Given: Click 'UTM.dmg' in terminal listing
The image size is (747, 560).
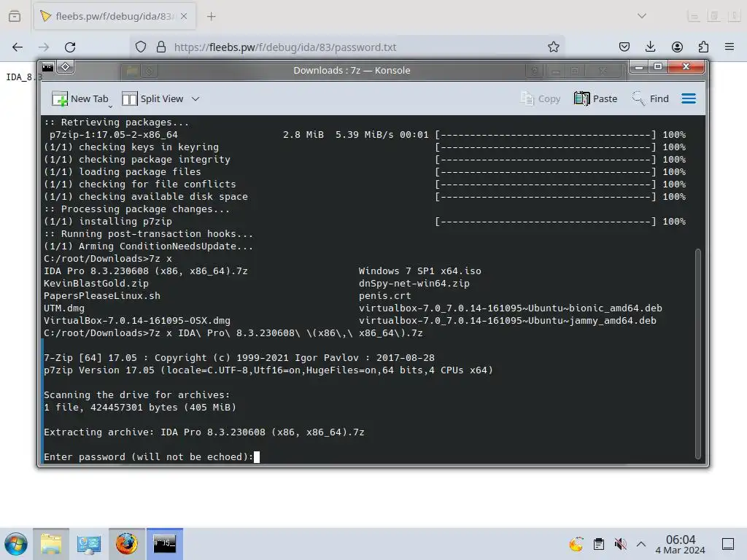Looking at the screenshot, I should click(x=64, y=308).
